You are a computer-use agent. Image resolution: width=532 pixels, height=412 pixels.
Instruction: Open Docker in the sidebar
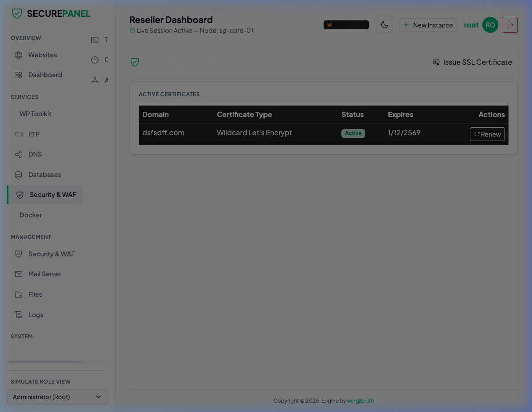point(31,215)
